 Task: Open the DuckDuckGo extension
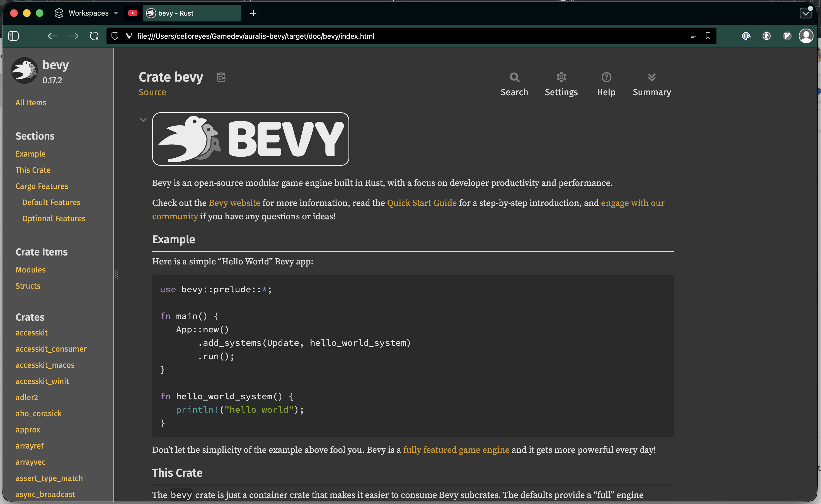(767, 36)
